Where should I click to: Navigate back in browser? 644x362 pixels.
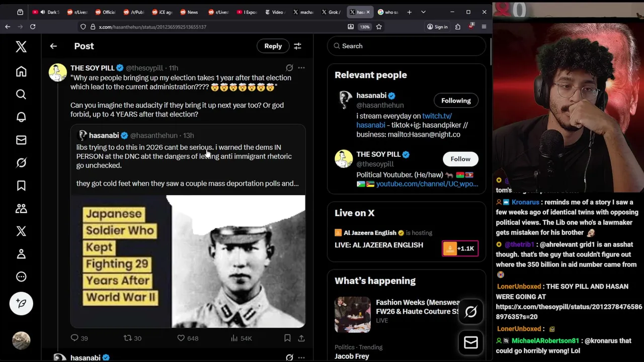point(8,27)
